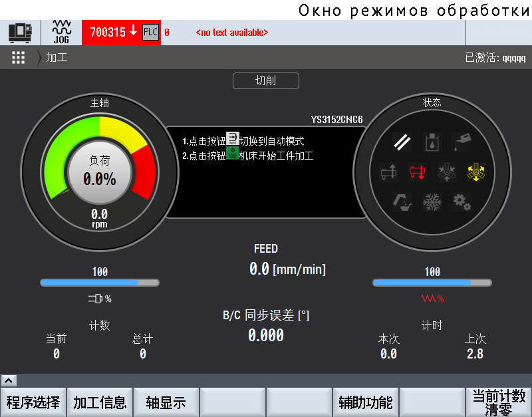The height and width of the screenshot is (417, 532).
Task: Click the B/C 同步误差 value 0.000
Action: (x=266, y=335)
